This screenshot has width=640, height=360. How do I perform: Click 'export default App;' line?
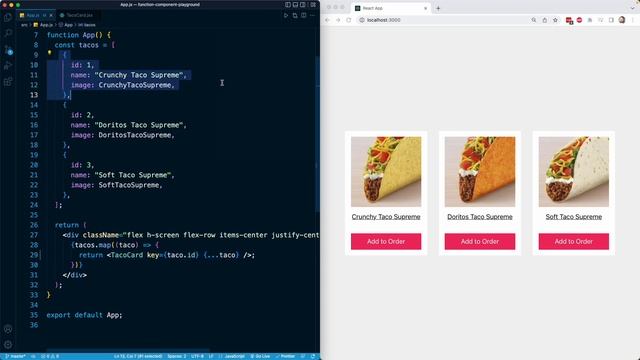(84, 315)
